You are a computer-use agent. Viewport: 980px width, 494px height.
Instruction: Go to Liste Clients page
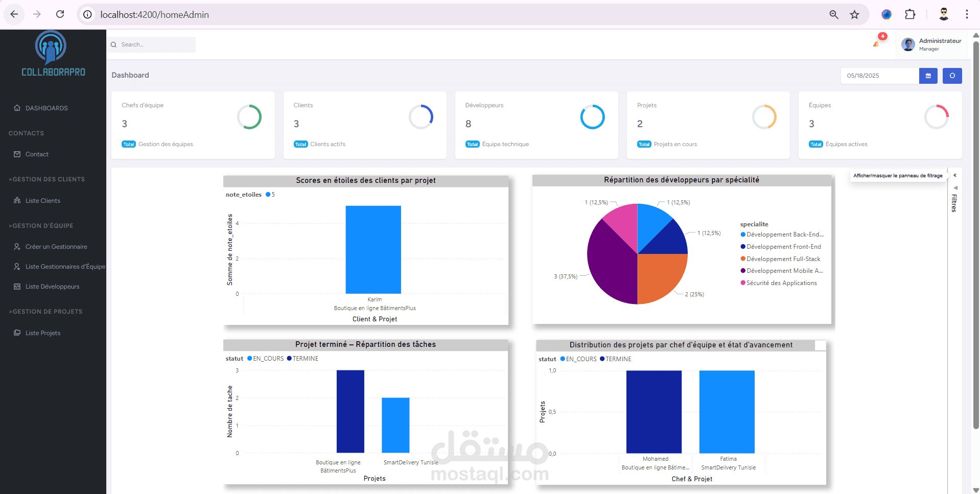click(43, 201)
